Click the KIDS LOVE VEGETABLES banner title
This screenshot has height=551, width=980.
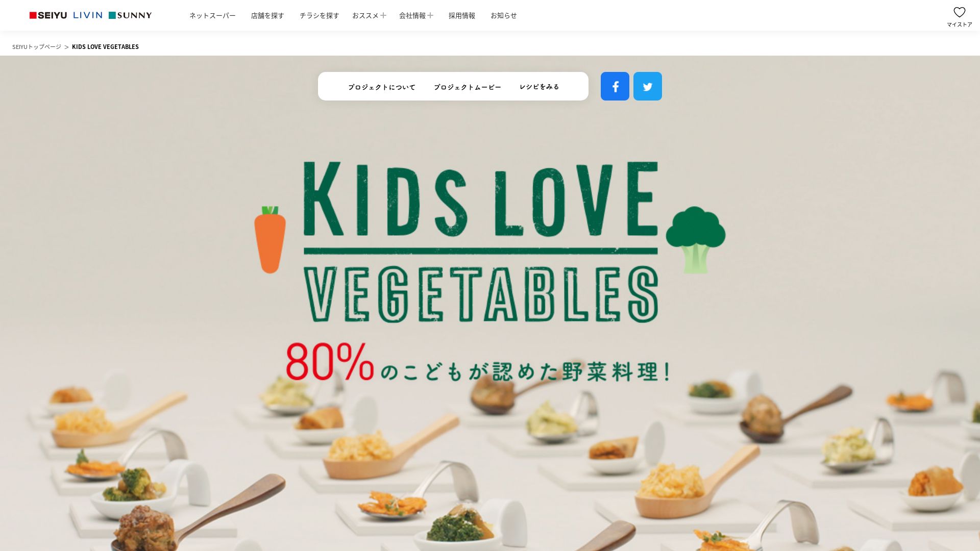(x=481, y=242)
